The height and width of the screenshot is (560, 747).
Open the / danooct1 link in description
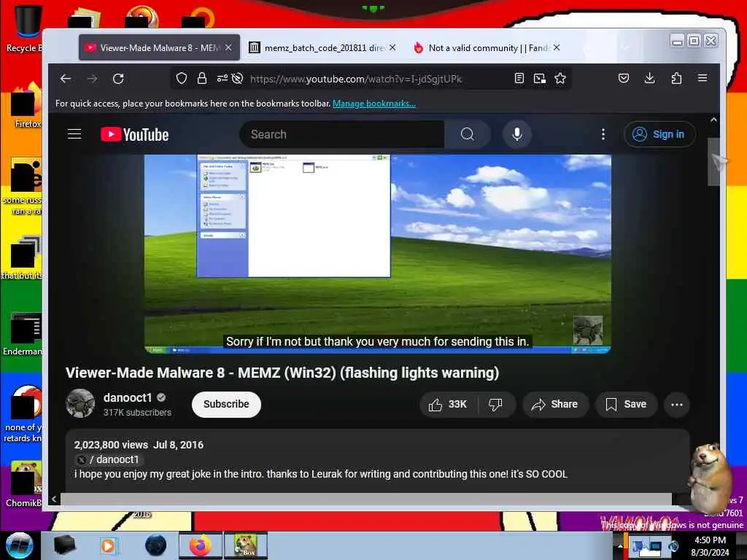[x=109, y=459]
